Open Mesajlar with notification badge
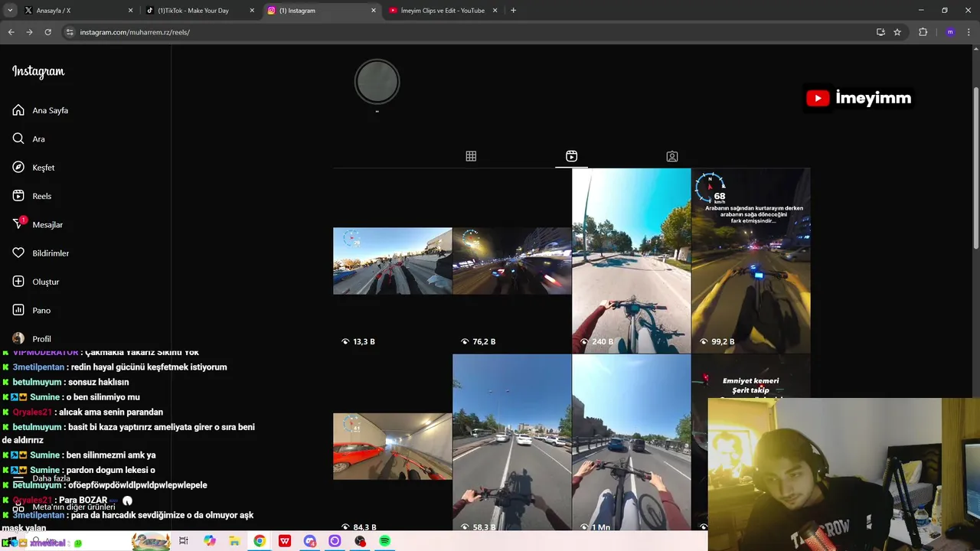Image resolution: width=980 pixels, height=551 pixels. pyautogui.click(x=37, y=224)
